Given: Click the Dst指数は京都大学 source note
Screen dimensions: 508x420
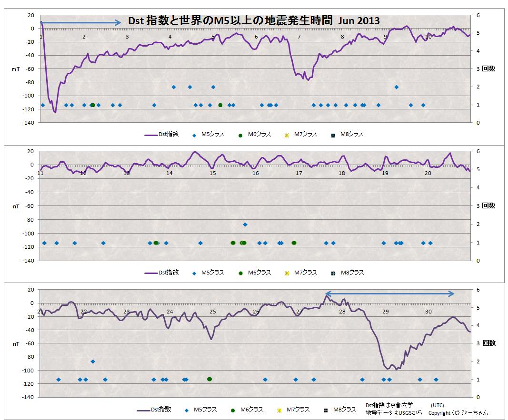Looking at the screenshot, I should 389,405.
